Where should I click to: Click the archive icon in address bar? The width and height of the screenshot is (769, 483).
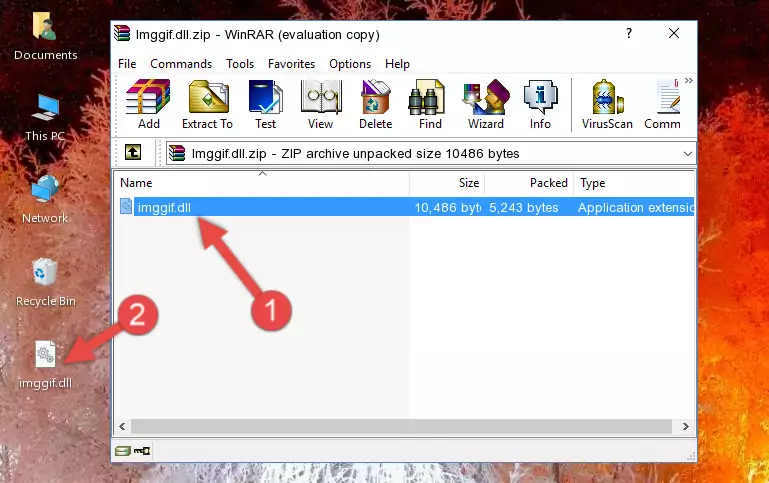[177, 153]
